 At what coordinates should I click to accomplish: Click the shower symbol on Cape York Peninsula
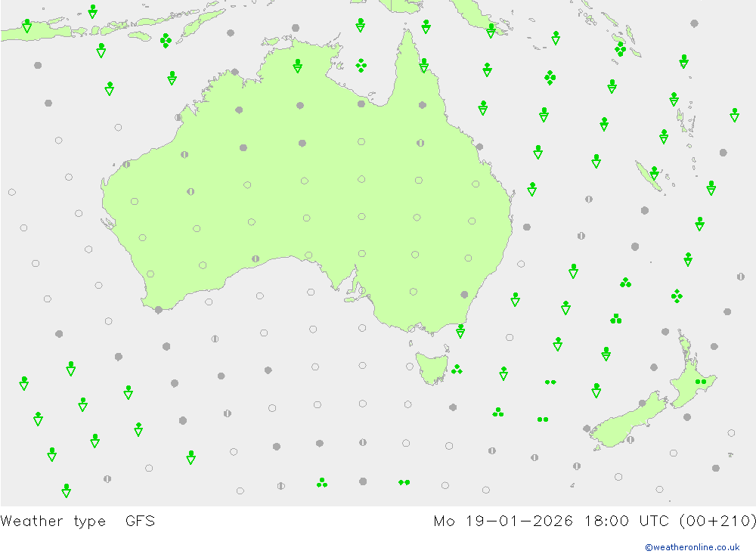(x=424, y=66)
